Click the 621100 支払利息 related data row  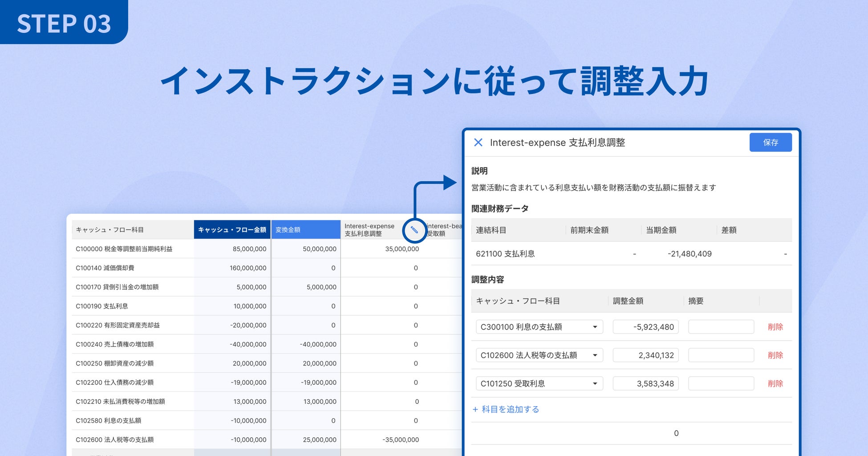[x=632, y=254]
